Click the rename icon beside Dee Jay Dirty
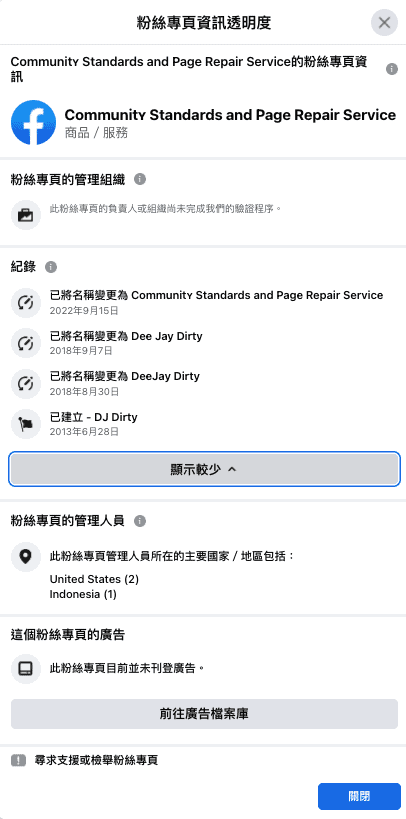406x819 pixels. coord(26,343)
